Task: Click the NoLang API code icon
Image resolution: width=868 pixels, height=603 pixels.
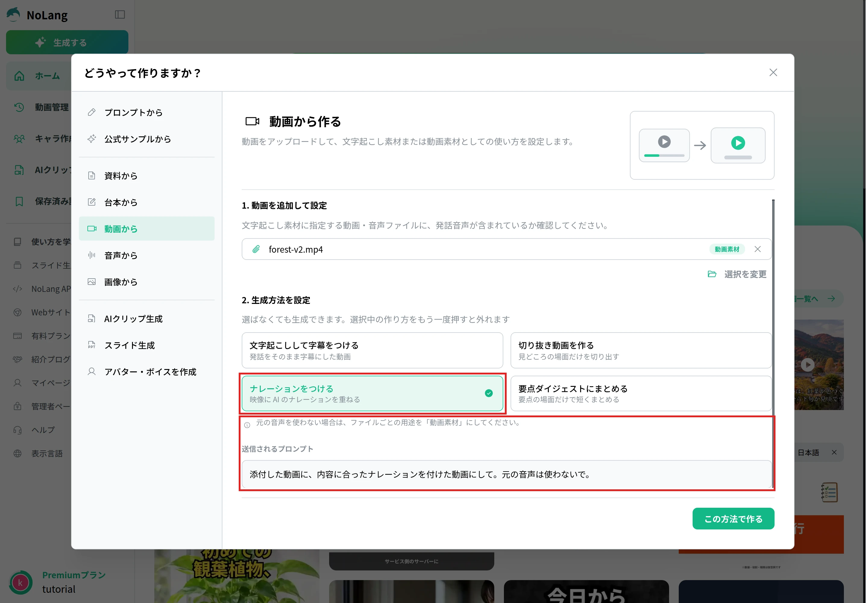Action: [17, 289]
